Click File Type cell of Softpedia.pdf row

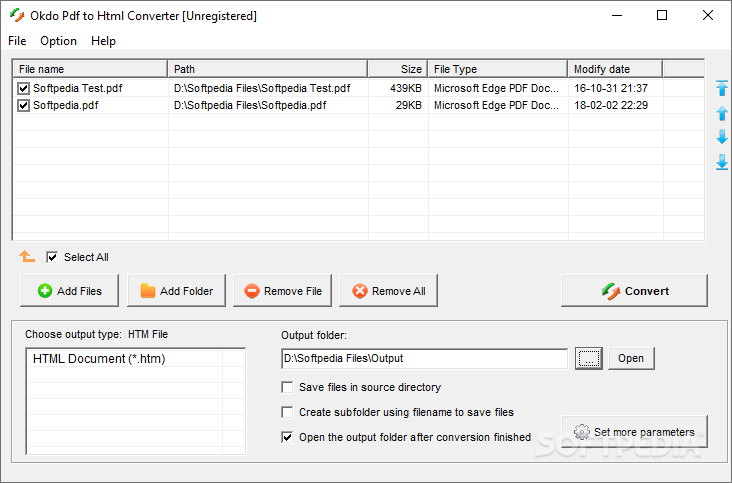click(x=496, y=105)
